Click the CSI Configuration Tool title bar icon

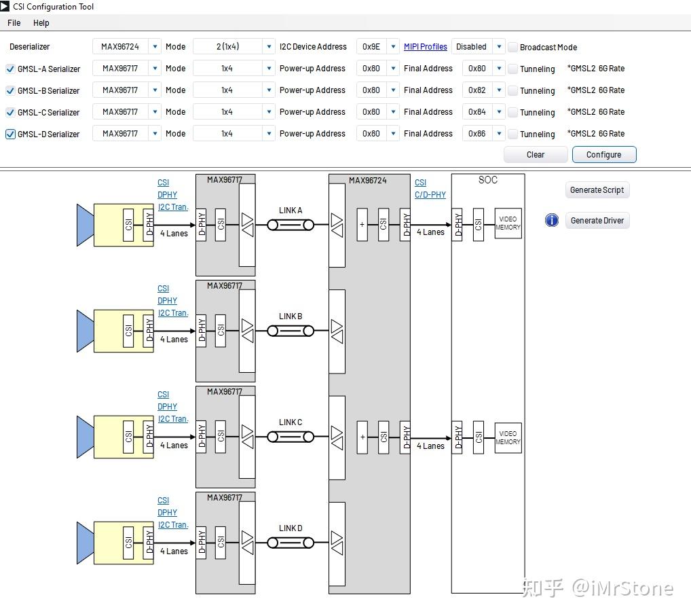pyautogui.click(x=6, y=6)
